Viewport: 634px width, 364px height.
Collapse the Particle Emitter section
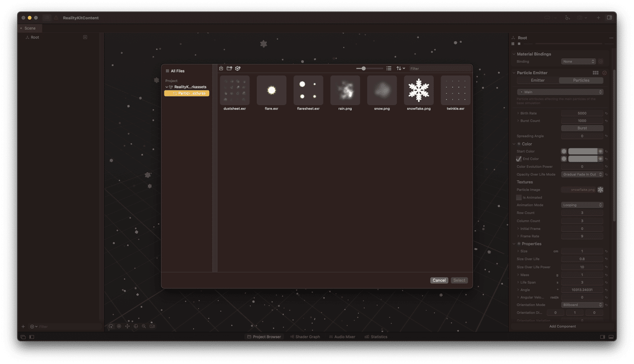click(x=514, y=73)
